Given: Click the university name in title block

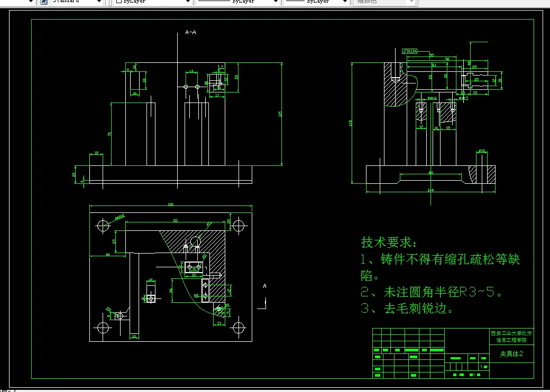Looking at the screenshot, I should tap(510, 336).
